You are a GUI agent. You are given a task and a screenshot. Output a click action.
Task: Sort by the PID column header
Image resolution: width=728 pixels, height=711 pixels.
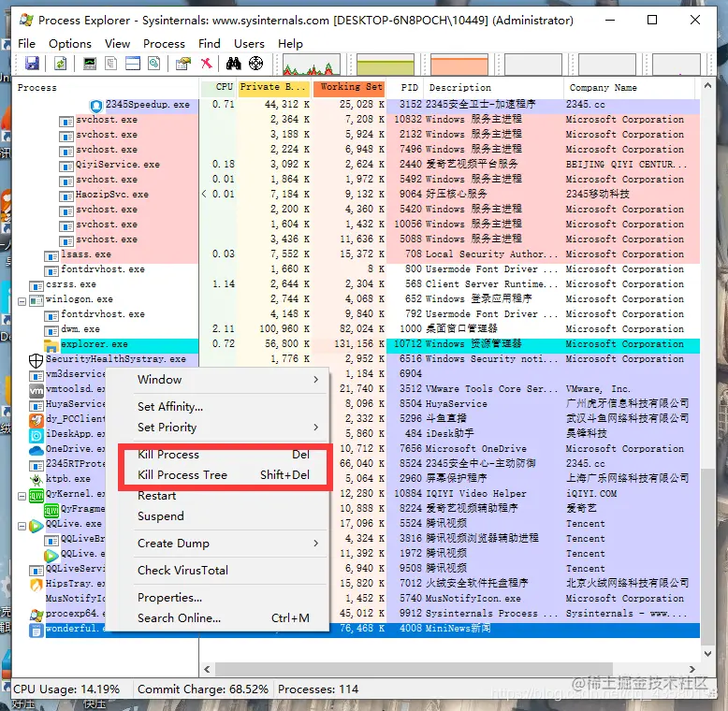click(405, 88)
